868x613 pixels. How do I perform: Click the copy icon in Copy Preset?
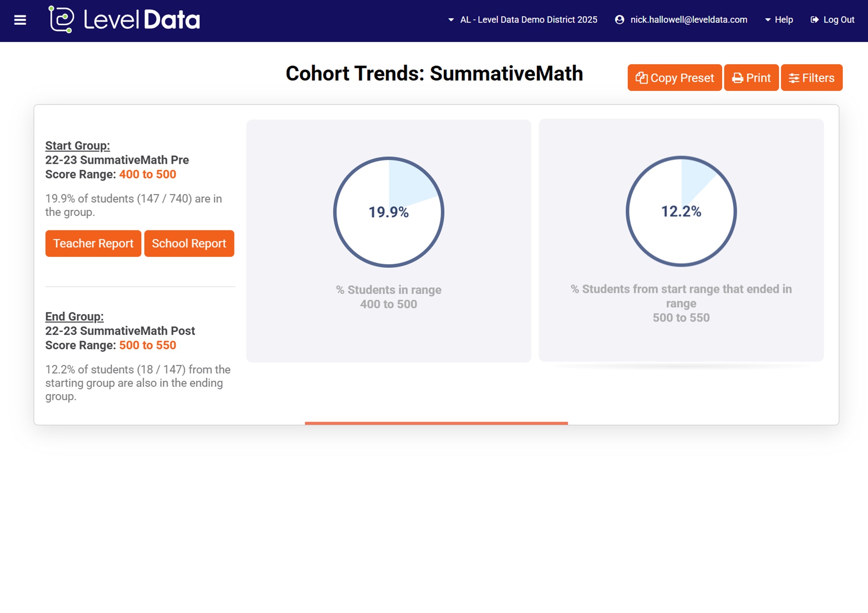pos(641,78)
